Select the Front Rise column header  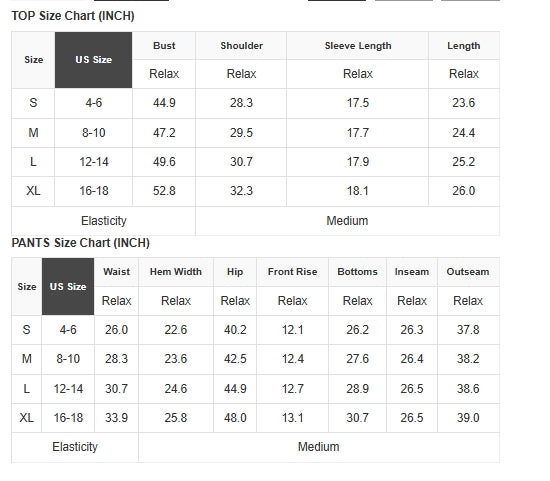pyautogui.click(x=293, y=272)
